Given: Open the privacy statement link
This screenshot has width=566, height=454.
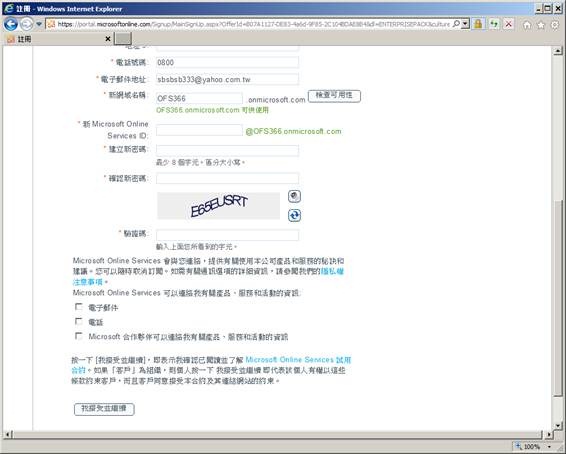Looking at the screenshot, I should tap(332, 271).
